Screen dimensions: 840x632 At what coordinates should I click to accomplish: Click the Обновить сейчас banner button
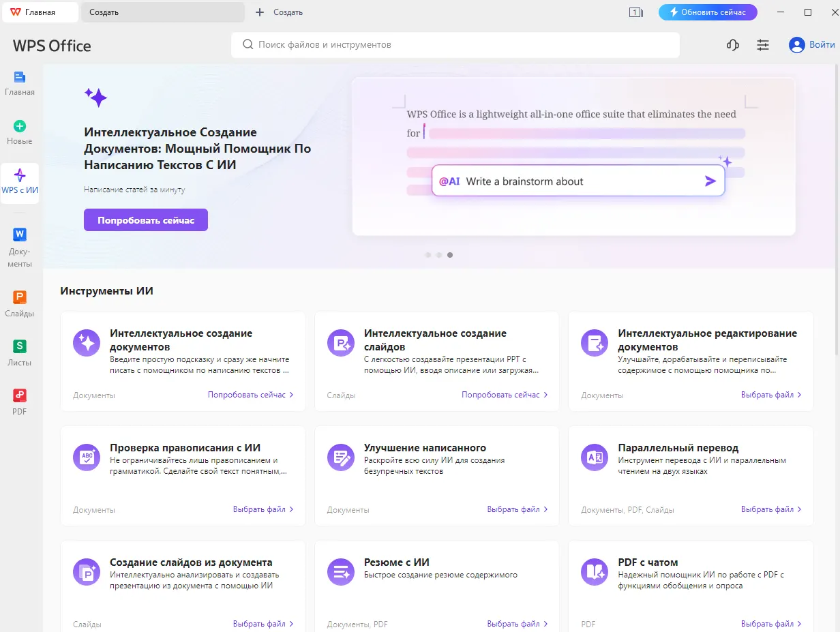pos(708,12)
